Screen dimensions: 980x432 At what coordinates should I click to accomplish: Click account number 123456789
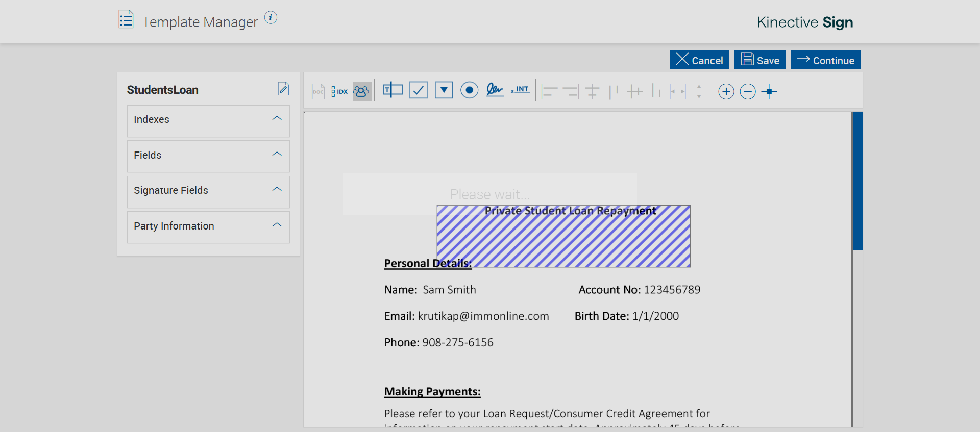[672, 290]
